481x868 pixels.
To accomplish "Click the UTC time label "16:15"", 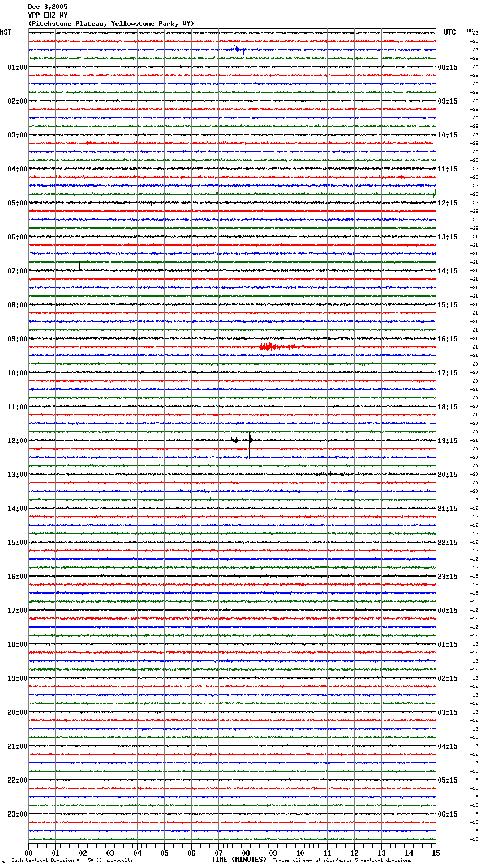I will pos(448,339).
